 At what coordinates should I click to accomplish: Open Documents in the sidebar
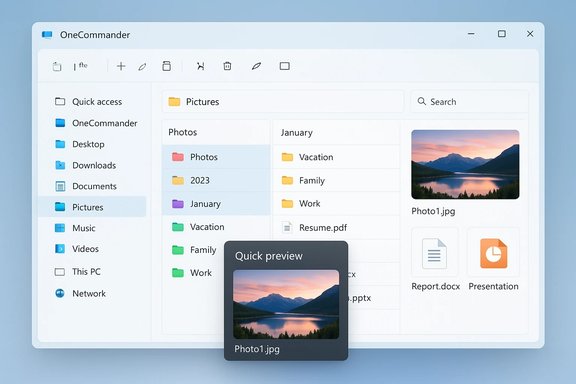(92, 186)
